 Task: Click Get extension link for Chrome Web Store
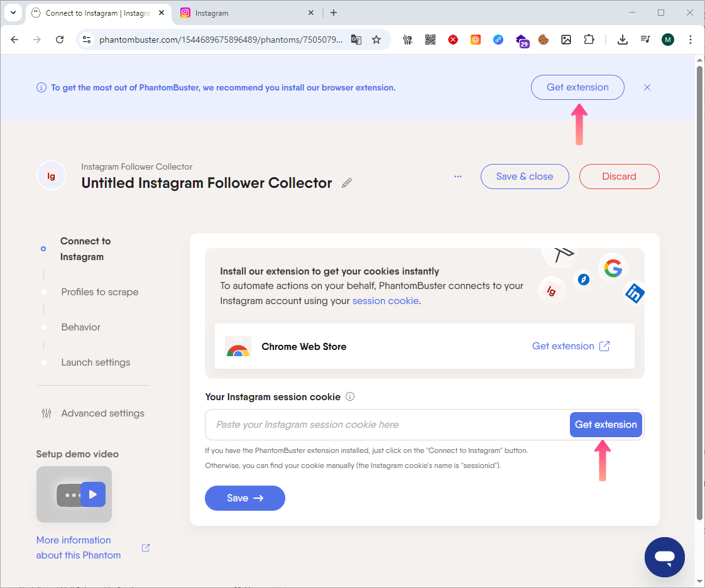[x=571, y=346]
